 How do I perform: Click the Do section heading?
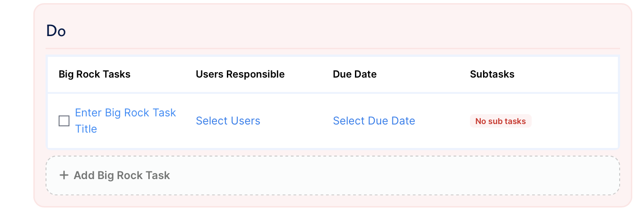(x=56, y=31)
